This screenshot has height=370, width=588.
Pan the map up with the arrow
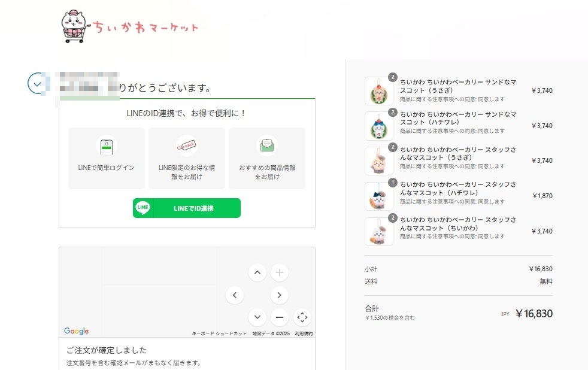point(257,272)
